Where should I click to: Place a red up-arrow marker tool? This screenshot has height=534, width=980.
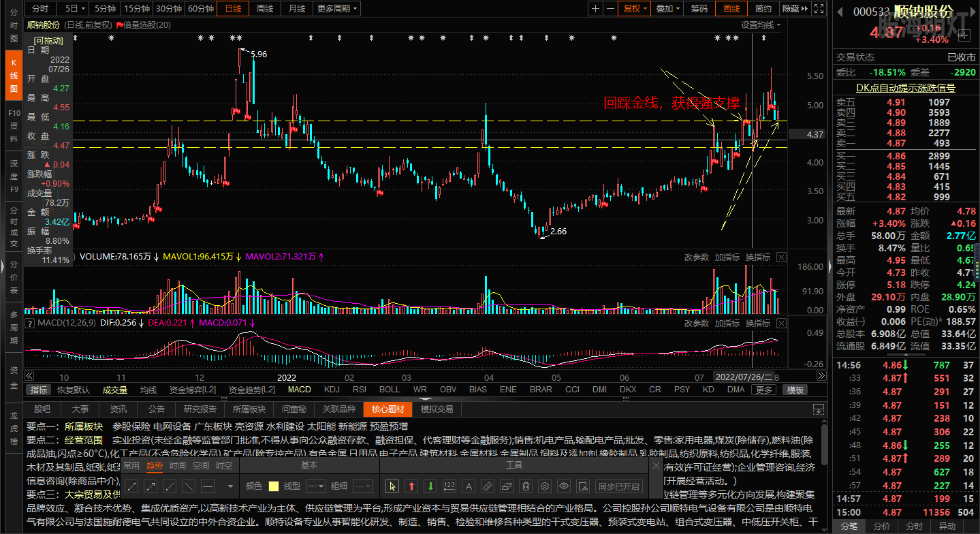pos(411,486)
